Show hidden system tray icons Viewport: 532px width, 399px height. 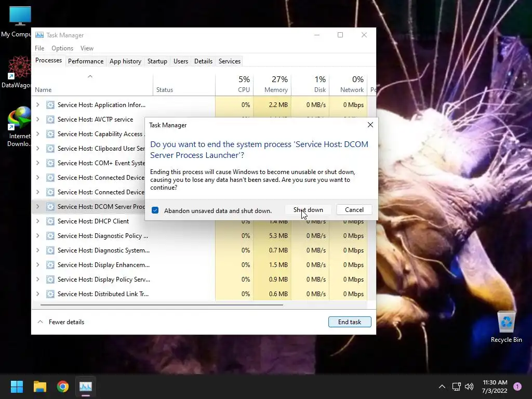tap(442, 387)
